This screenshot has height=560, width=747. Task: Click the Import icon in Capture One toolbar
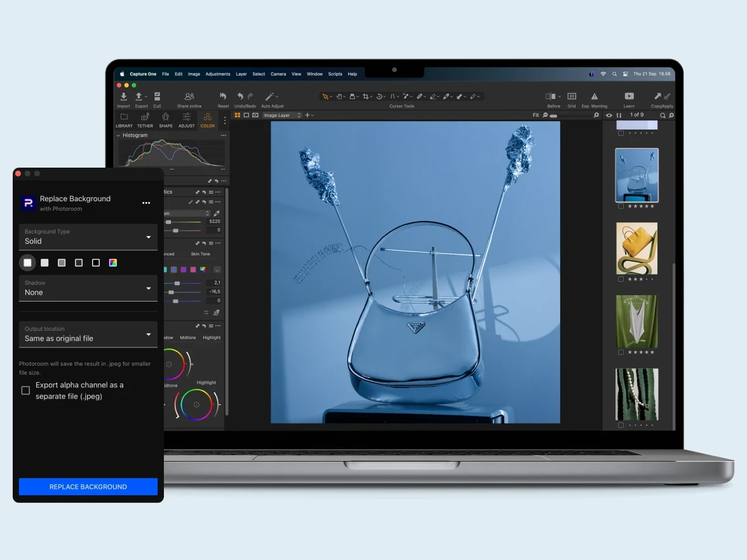pos(123,97)
